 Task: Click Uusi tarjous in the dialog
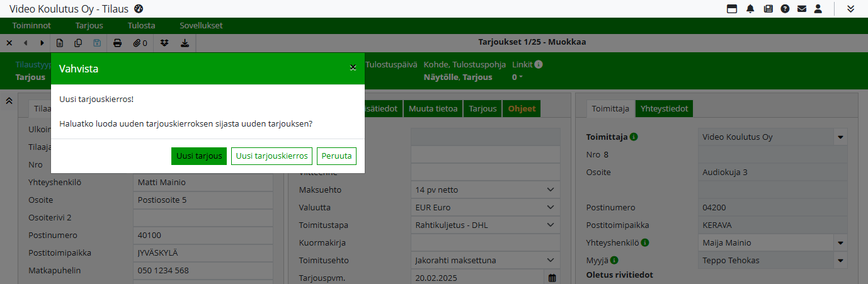click(198, 156)
